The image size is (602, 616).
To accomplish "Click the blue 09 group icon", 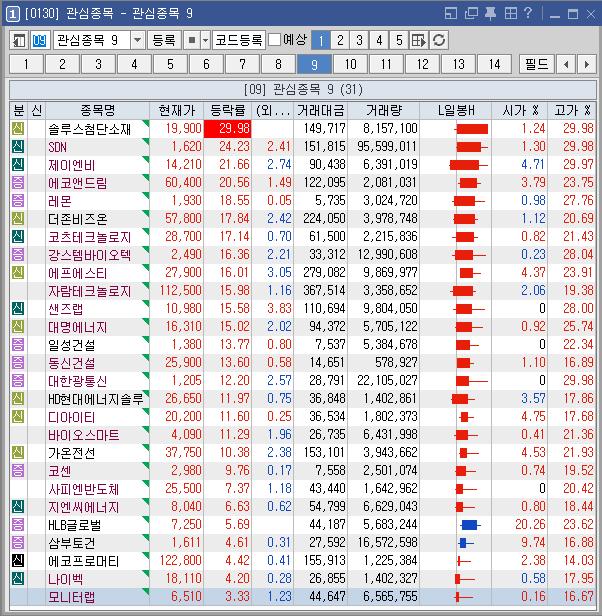I will point(39,40).
